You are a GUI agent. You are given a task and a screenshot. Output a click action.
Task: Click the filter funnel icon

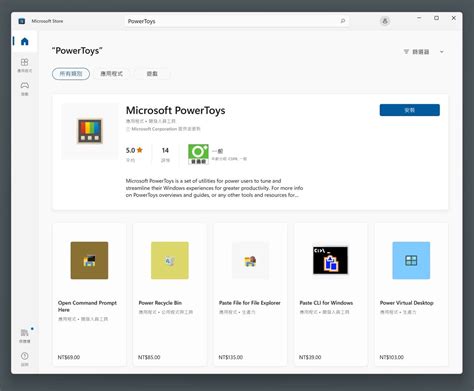[x=406, y=52]
